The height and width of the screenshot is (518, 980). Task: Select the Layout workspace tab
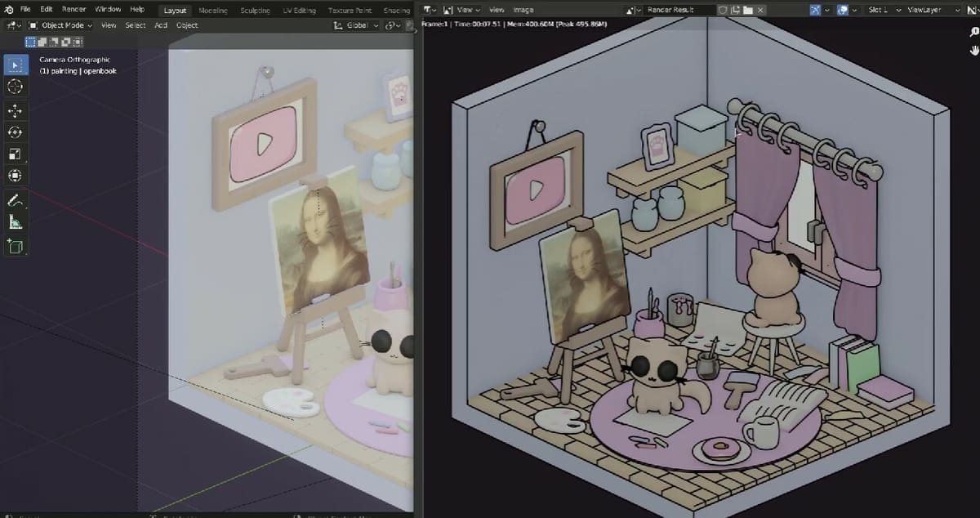click(175, 11)
